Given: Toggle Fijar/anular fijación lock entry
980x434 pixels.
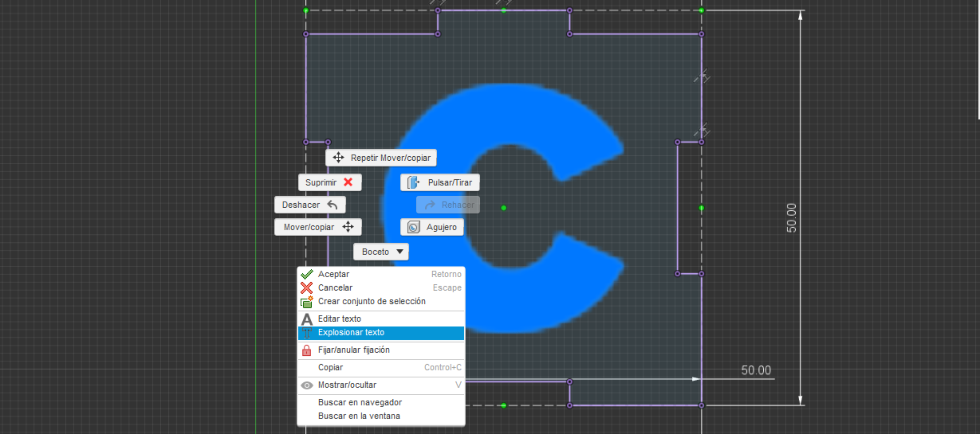Looking at the screenshot, I should pos(353,350).
